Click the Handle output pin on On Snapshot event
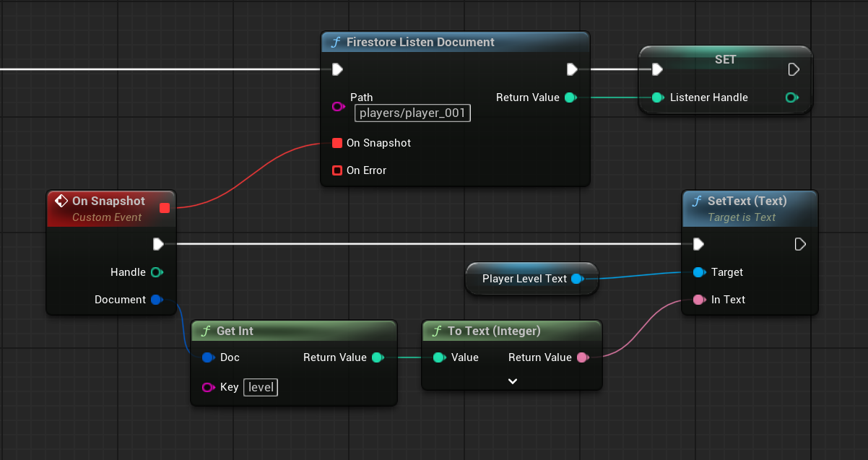 [157, 272]
